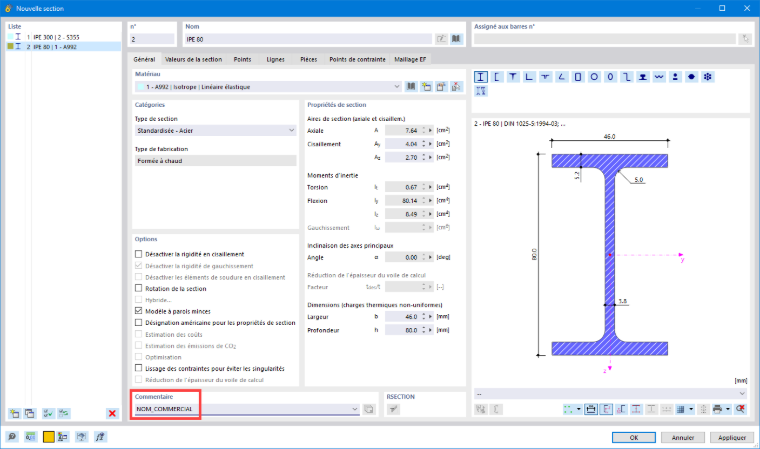Delete selected section with red X

(x=112, y=414)
